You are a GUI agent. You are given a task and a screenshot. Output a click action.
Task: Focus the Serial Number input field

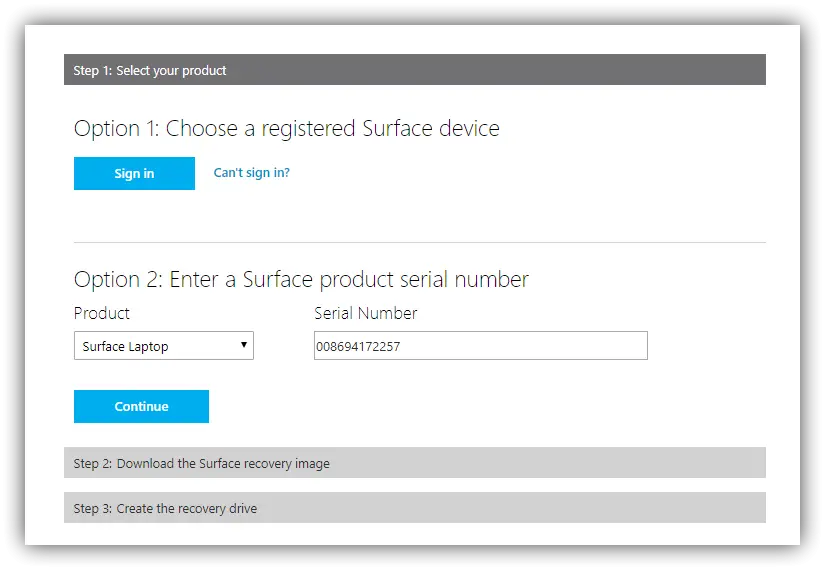480,346
